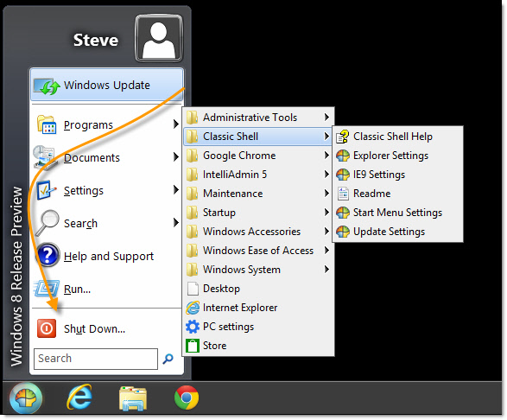This screenshot has width=507, height=420.
Task: Launch Google Chrome from the taskbar
Action: click(187, 398)
